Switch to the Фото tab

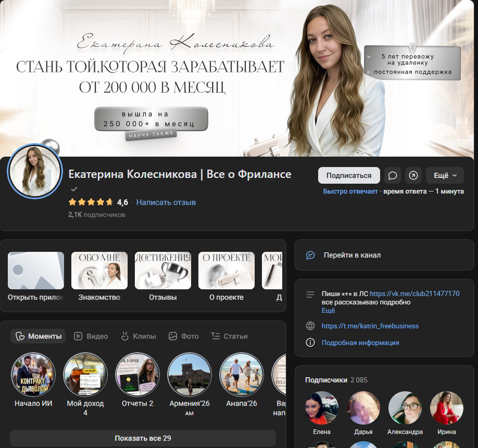click(x=183, y=336)
